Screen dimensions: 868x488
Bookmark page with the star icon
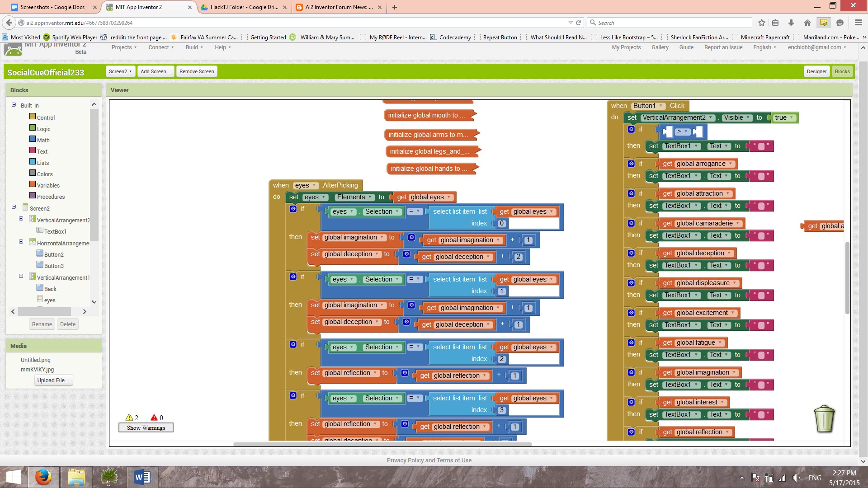click(x=762, y=23)
